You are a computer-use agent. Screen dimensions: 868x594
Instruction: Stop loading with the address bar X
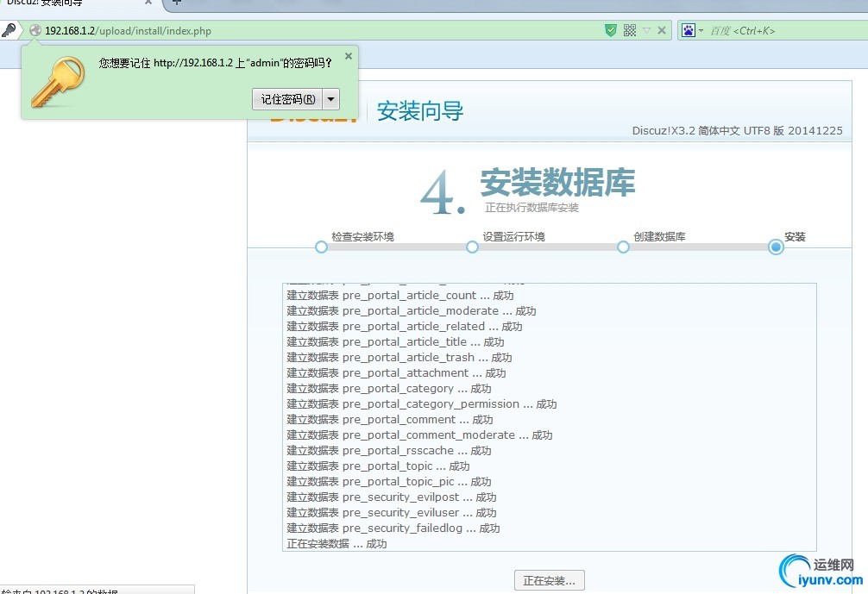[662, 30]
